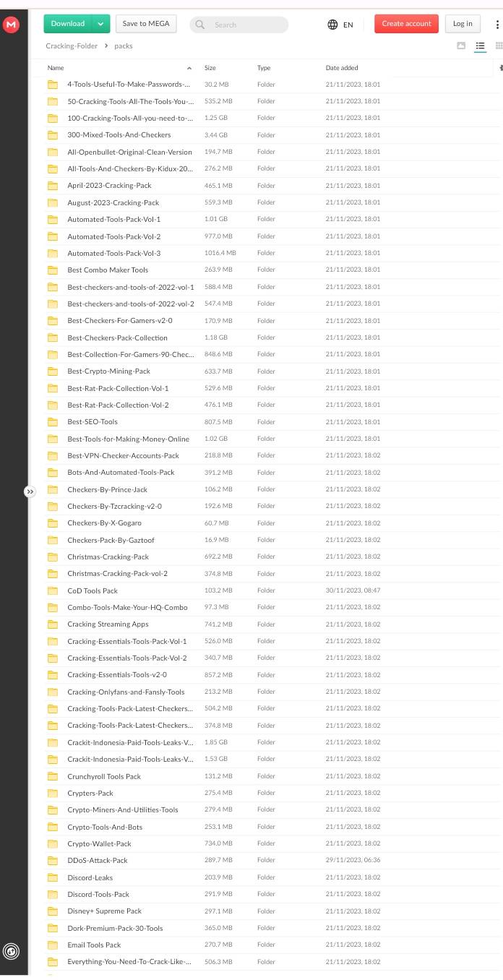Select Best-Tools-for-Making-Money-Online name
Screen dimensions: 503x980
pyautogui.click(x=128, y=439)
